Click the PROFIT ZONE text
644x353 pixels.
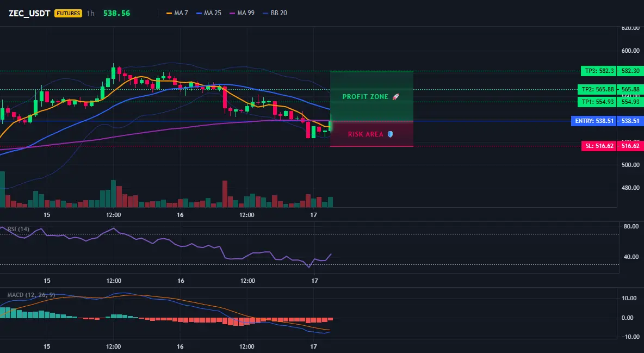(x=365, y=97)
